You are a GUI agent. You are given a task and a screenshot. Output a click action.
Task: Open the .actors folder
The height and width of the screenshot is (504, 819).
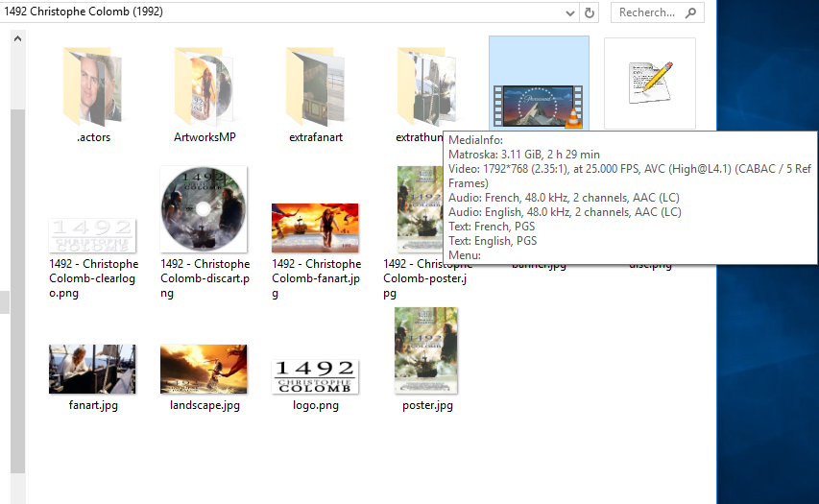[x=92, y=86]
